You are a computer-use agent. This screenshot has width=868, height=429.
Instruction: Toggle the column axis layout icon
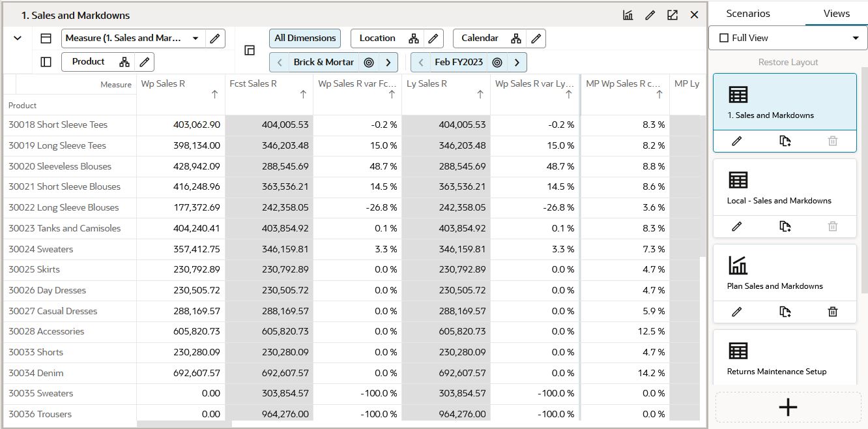coord(46,38)
